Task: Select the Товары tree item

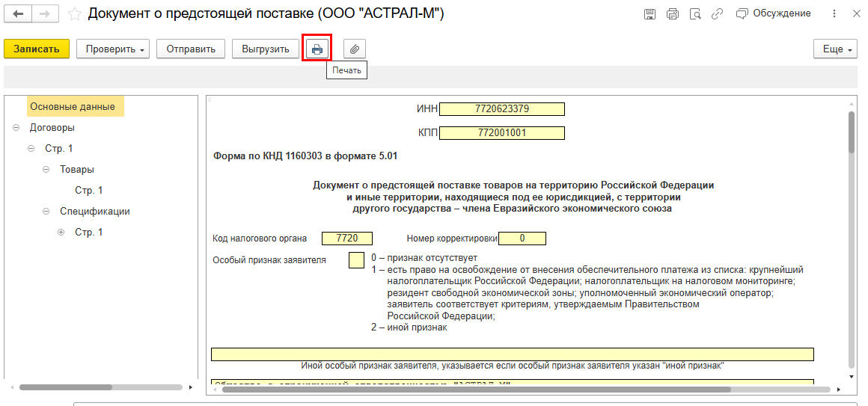Action: pyautogui.click(x=77, y=170)
